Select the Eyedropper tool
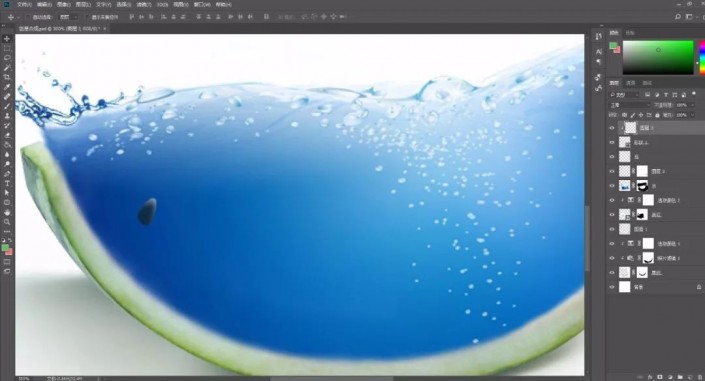This screenshot has height=381, width=705. click(x=7, y=87)
